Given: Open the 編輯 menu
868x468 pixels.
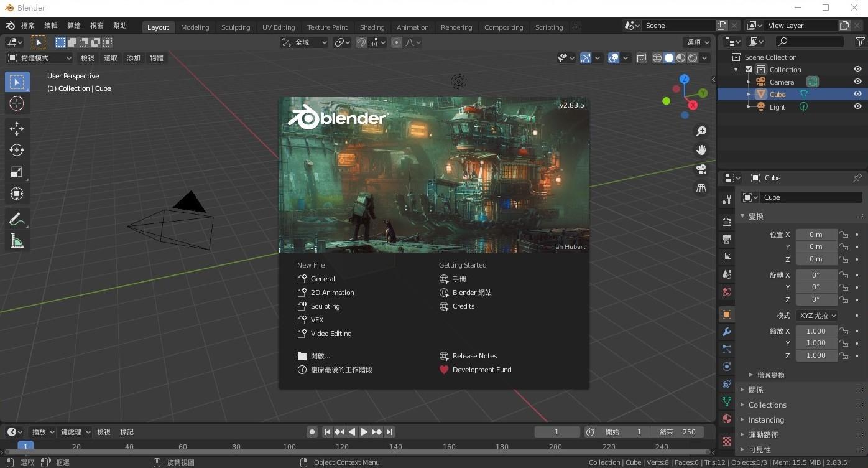Looking at the screenshot, I should [x=51, y=26].
